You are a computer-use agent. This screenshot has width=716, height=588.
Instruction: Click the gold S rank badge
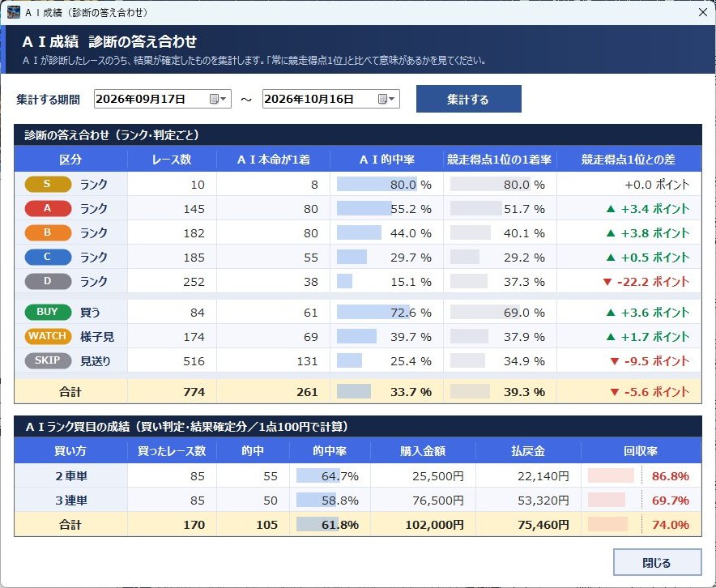coord(48,185)
